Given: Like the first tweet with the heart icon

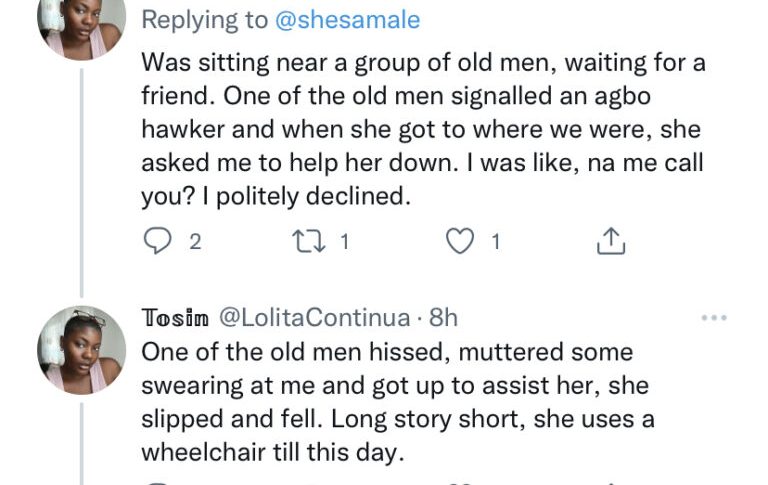Looking at the screenshot, I should (x=459, y=241).
